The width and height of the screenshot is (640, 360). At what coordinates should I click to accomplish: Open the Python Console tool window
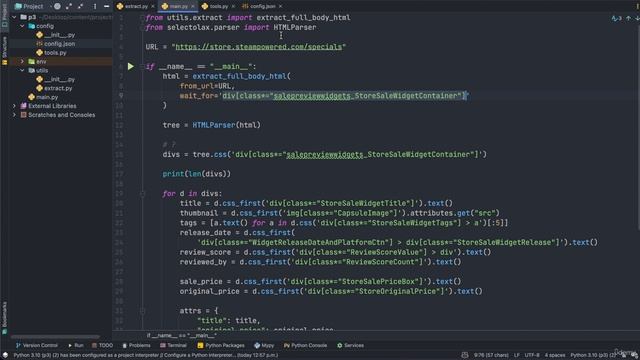[305, 346]
